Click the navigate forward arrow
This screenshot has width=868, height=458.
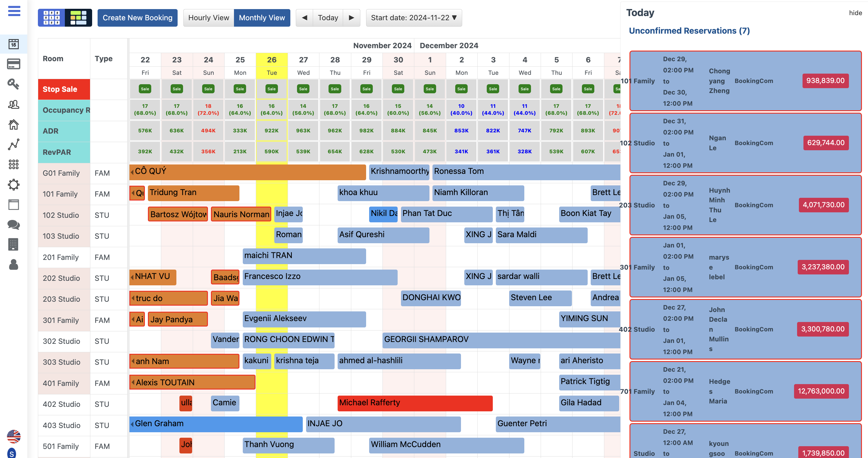pyautogui.click(x=351, y=17)
